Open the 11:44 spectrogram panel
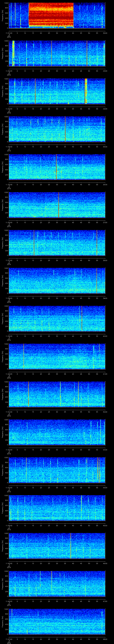 [57, 508]
